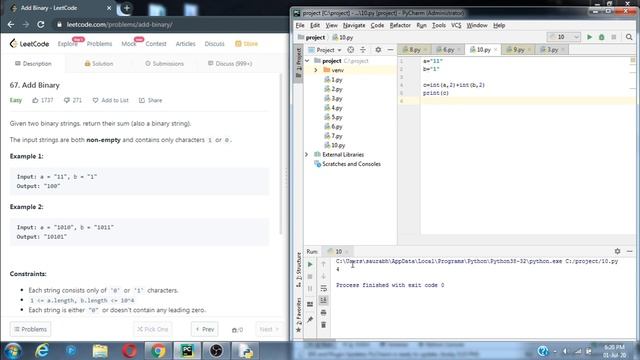Open the Refactor menu
This screenshot has width=640, height=360.
400,25
